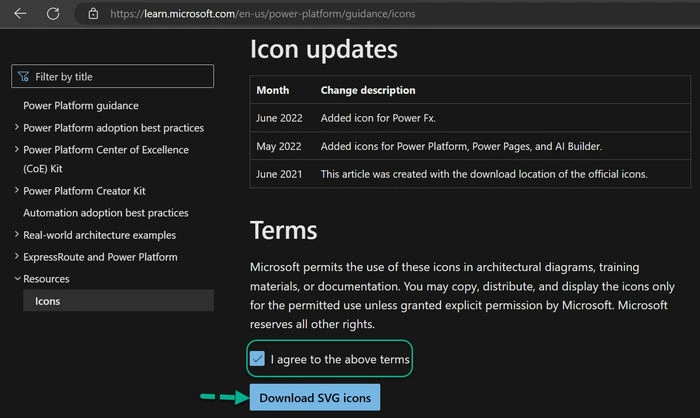
Task: Expand Power Platform adoption best practices chevron
Action: tap(17, 128)
